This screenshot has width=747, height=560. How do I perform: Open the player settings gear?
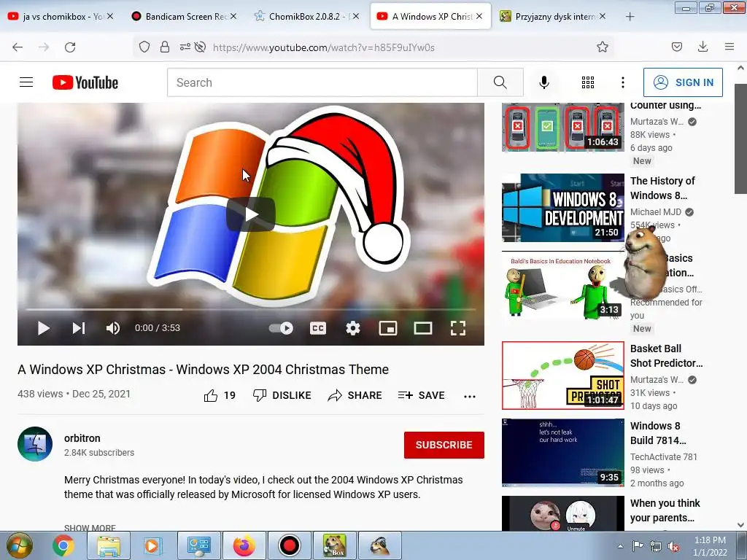[353, 328]
